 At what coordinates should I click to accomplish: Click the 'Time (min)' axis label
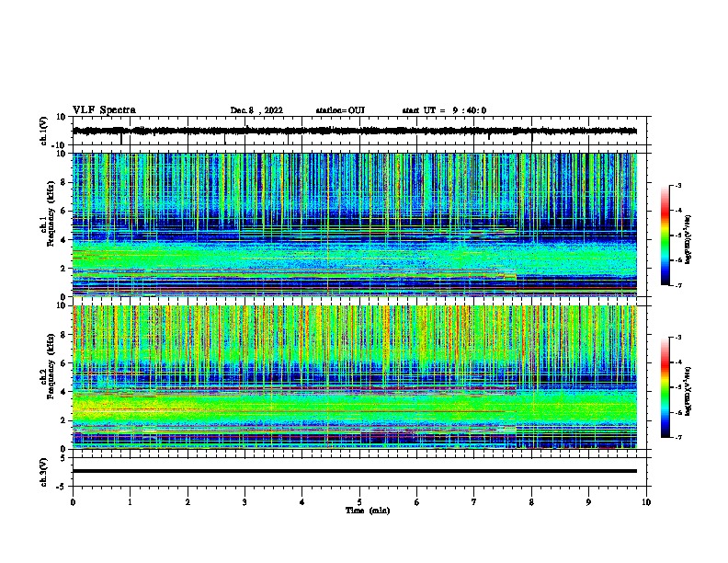coord(368,511)
